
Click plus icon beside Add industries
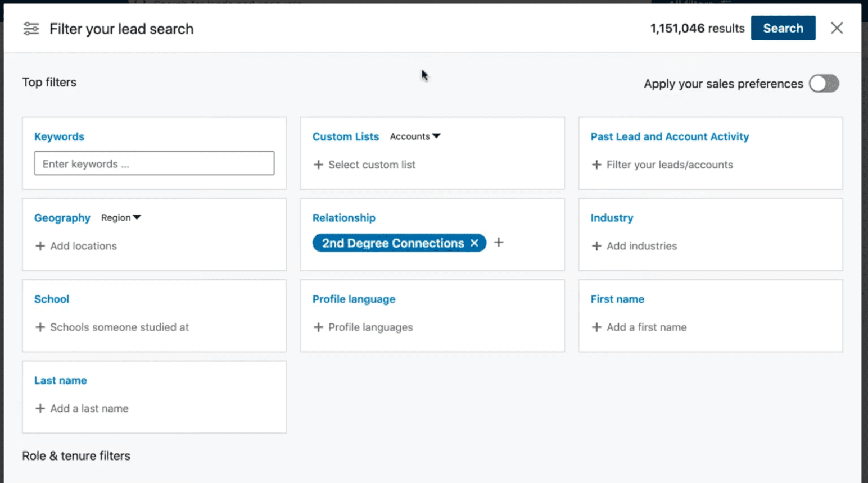coord(596,246)
